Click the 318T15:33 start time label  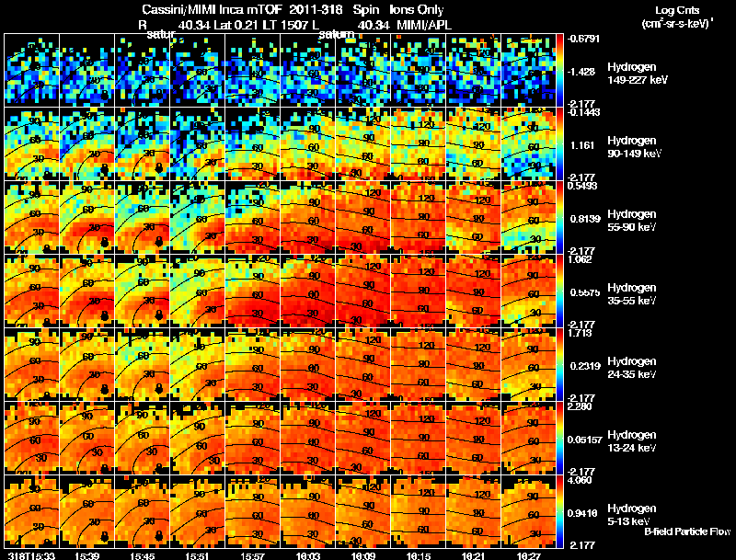click(x=31, y=555)
